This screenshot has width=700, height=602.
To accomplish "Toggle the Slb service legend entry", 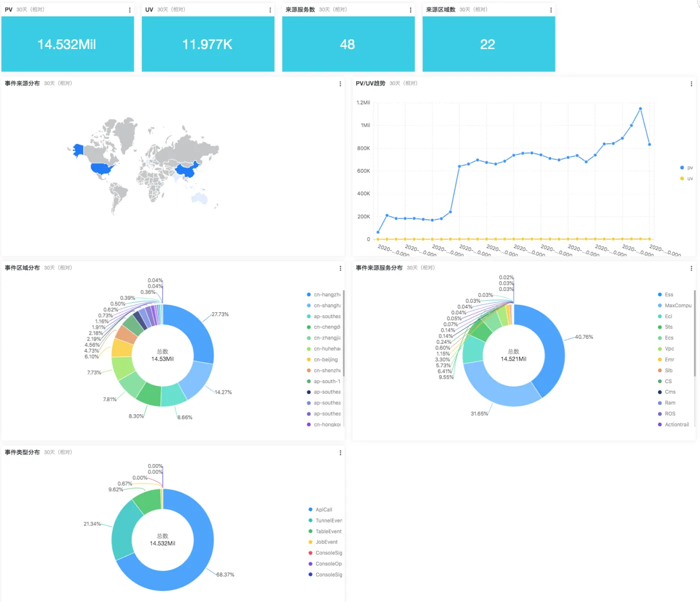I will (x=665, y=370).
